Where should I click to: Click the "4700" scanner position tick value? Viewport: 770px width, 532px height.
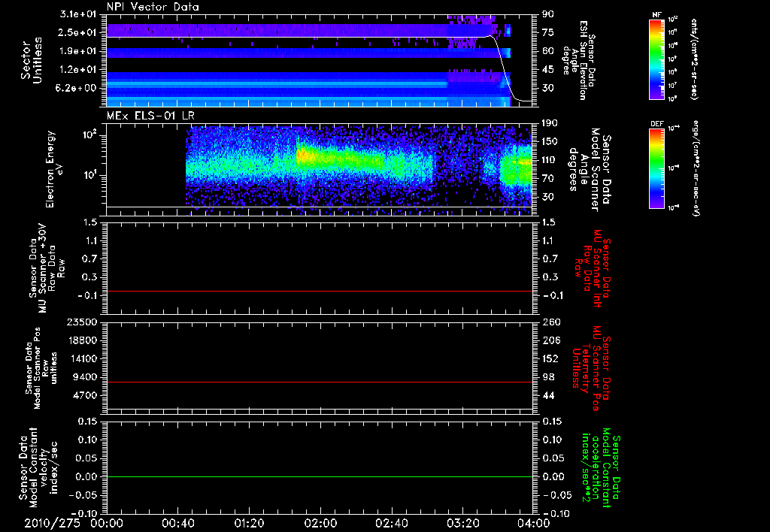pos(86,395)
